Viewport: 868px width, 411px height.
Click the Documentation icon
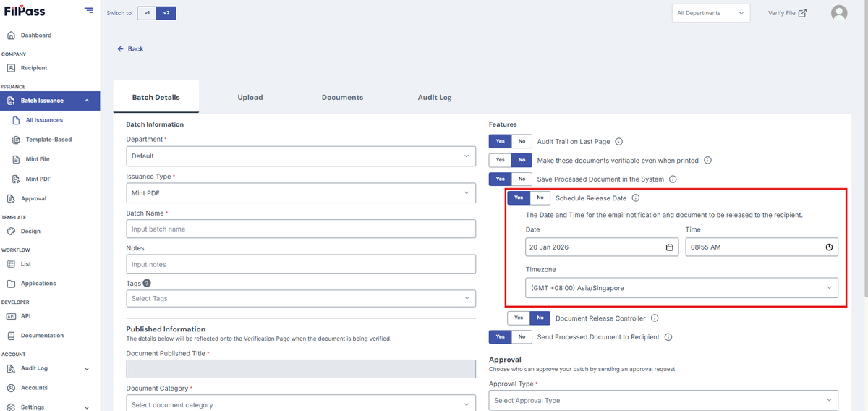11,336
